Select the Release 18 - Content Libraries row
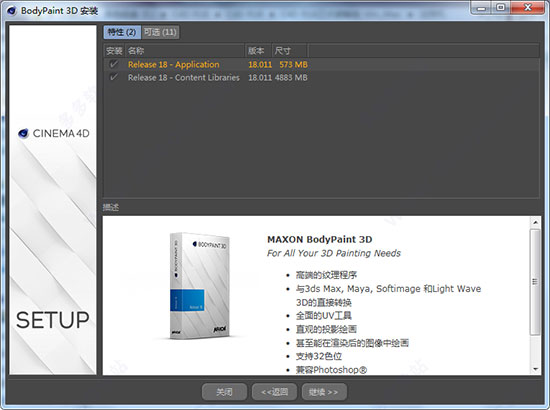 coord(321,78)
